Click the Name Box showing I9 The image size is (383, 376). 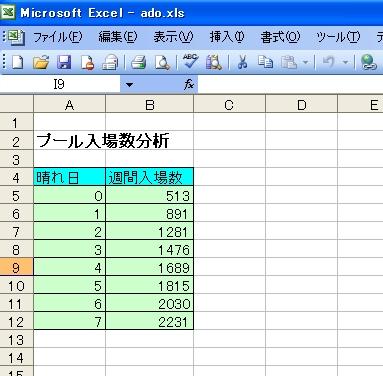click(x=60, y=84)
